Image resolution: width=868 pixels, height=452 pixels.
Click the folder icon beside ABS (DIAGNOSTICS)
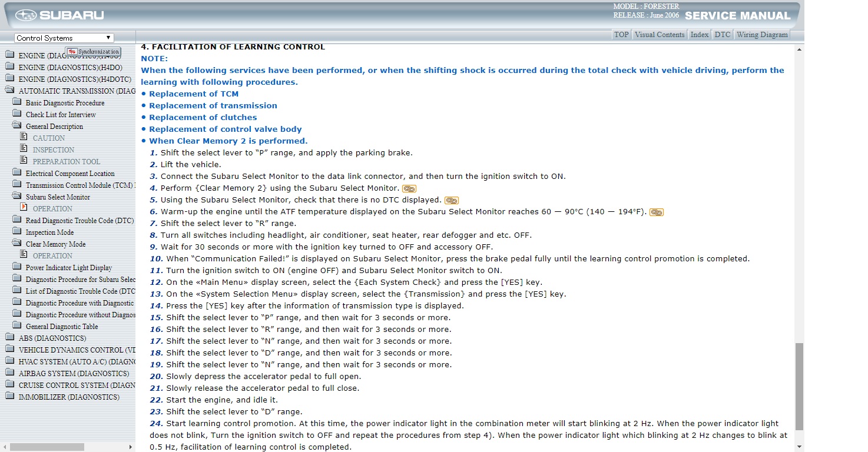tap(9, 338)
